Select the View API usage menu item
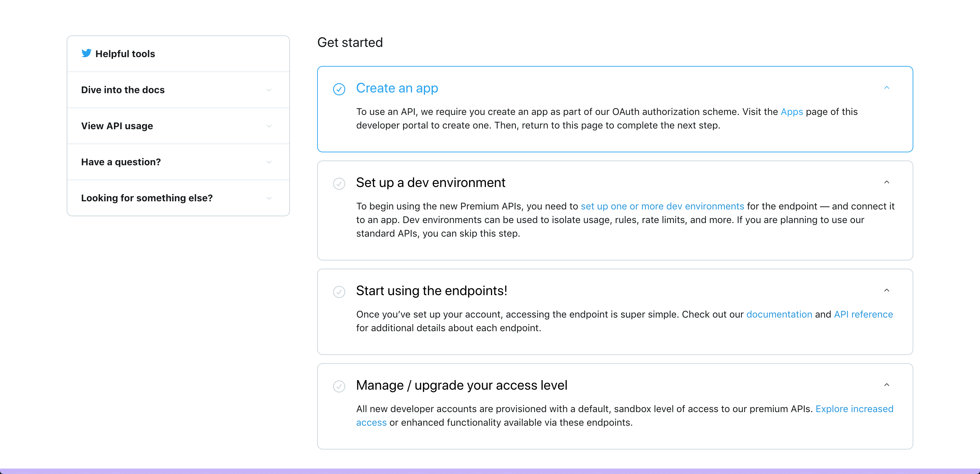The width and height of the screenshot is (980, 474). pos(117,126)
